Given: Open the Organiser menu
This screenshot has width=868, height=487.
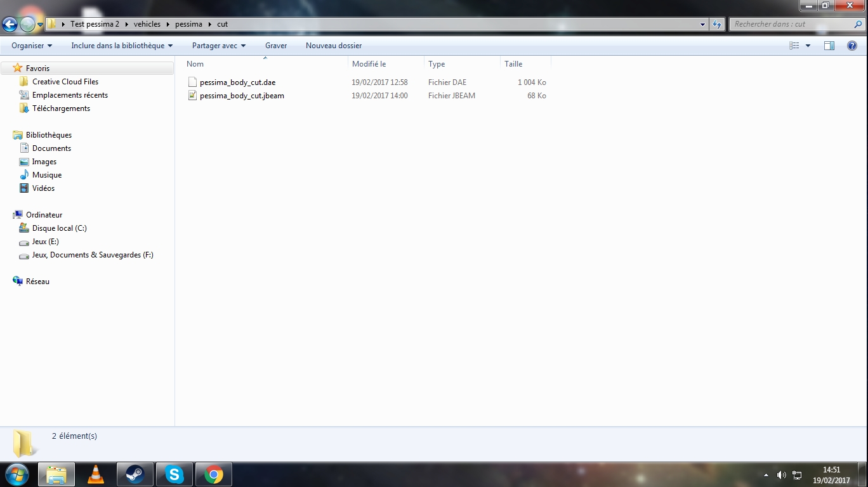Looking at the screenshot, I should click(32, 46).
